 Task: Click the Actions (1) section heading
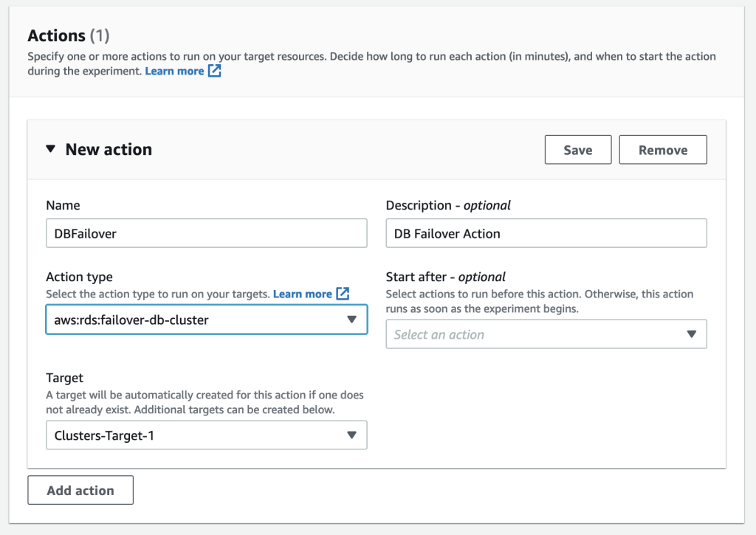tap(67, 35)
